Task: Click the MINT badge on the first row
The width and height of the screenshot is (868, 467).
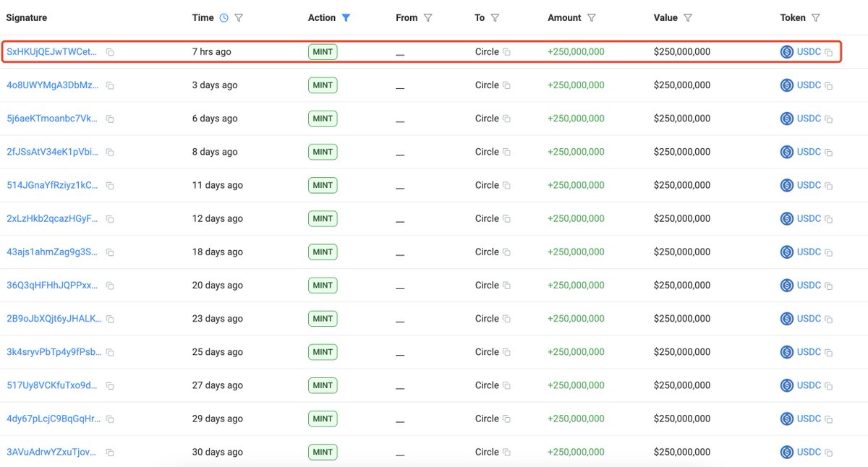Action: click(x=323, y=51)
